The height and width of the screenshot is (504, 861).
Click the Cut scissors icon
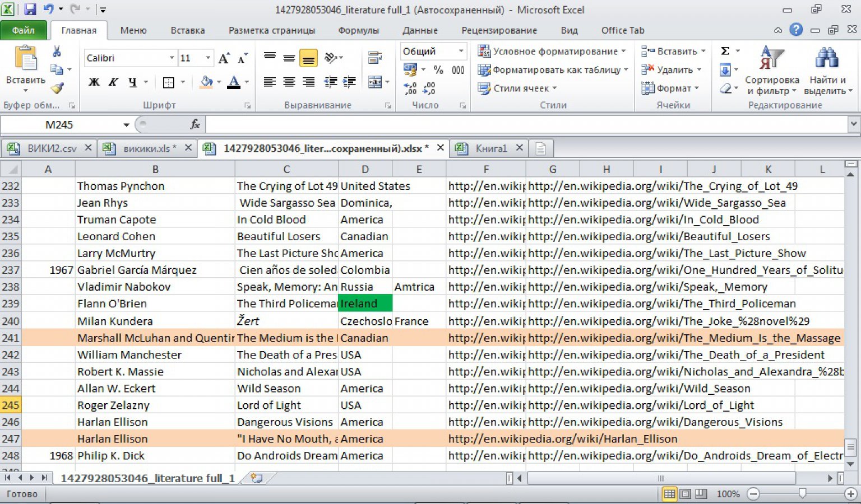point(57,52)
